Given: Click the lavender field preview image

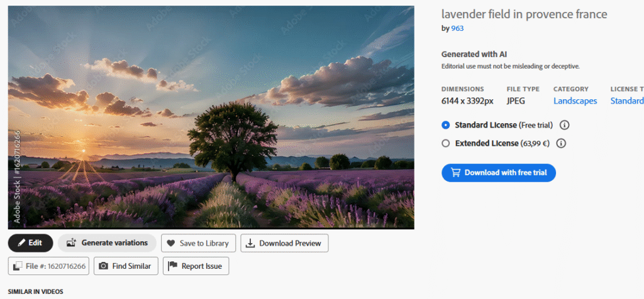Looking at the screenshot, I should coord(211,117).
